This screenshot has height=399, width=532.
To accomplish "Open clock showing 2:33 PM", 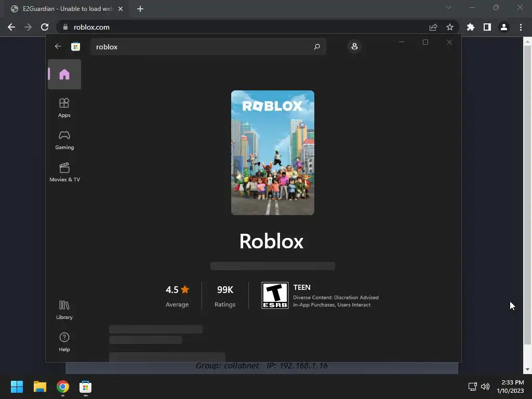I will pyautogui.click(x=510, y=387).
